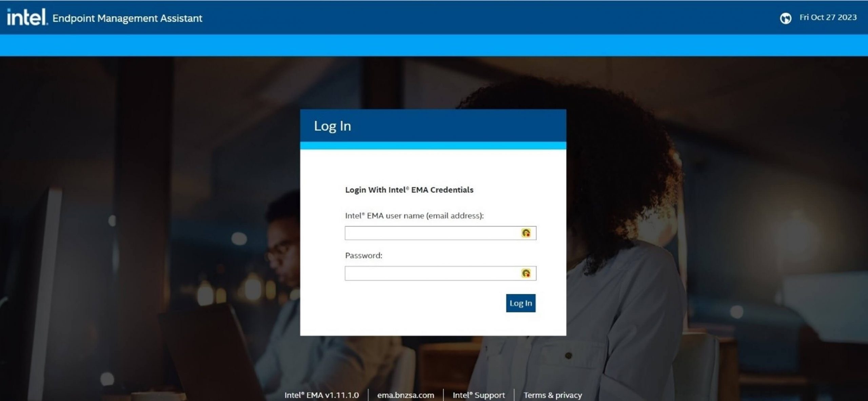Open Terms & privacy link

pyautogui.click(x=552, y=395)
